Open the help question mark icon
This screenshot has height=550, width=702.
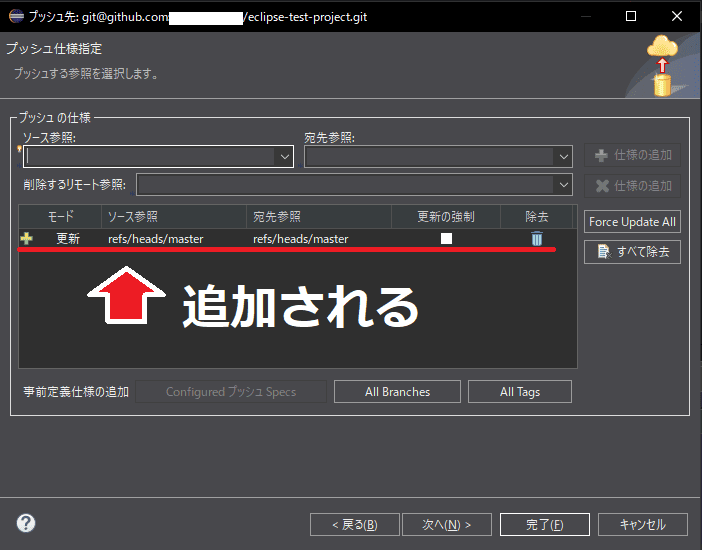26,523
